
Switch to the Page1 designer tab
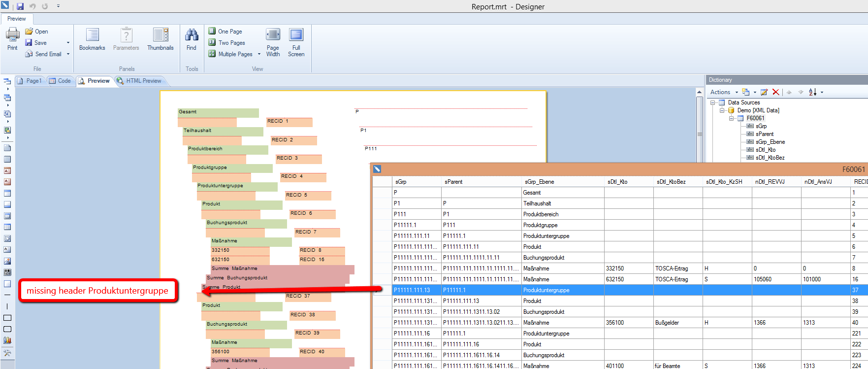[x=30, y=81]
